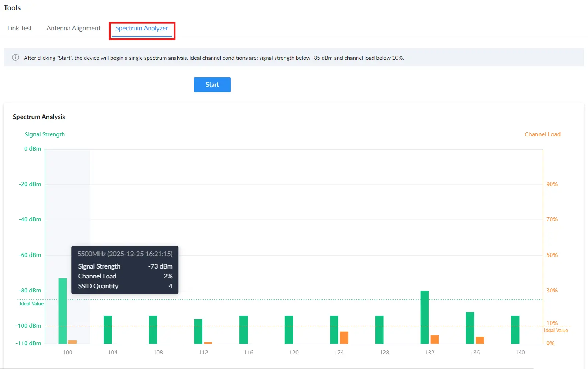588x369 pixels.
Task: Click the -80 dBm axis label
Action: tap(30, 291)
